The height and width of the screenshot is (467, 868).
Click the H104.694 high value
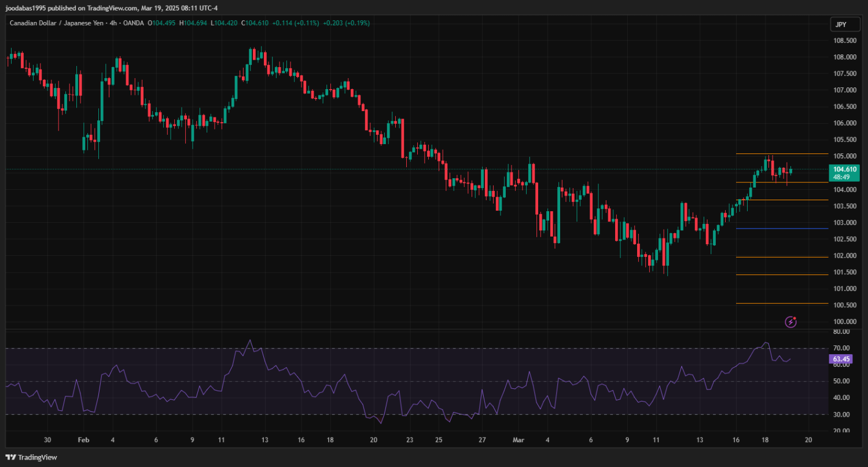click(193, 23)
